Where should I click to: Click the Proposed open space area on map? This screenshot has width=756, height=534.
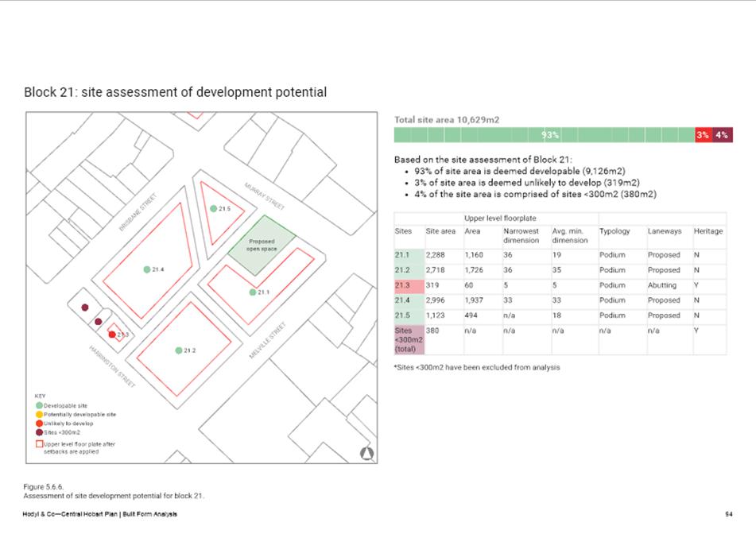262,246
